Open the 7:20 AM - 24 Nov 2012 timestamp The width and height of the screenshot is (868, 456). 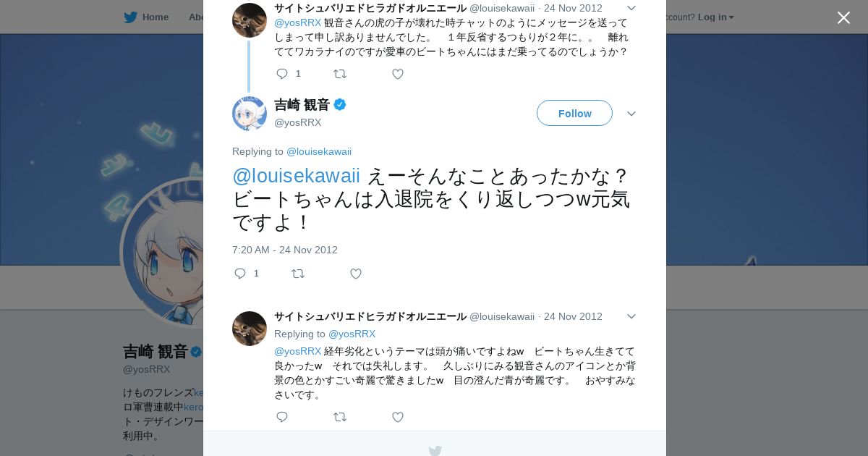point(285,250)
